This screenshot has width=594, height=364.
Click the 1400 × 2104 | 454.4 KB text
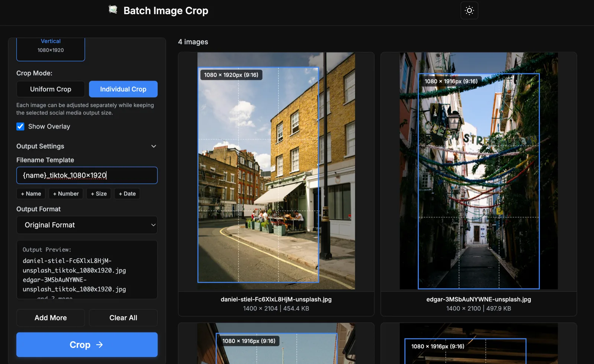coord(276,308)
